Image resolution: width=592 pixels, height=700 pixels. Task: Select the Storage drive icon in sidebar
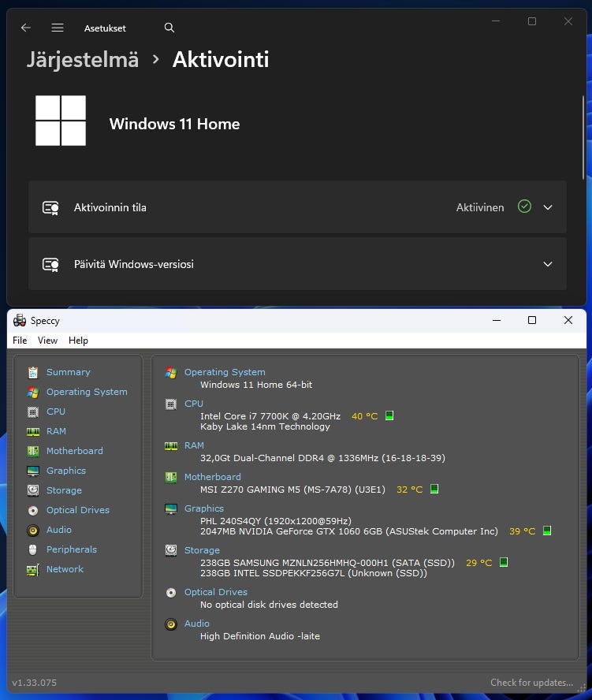33,490
